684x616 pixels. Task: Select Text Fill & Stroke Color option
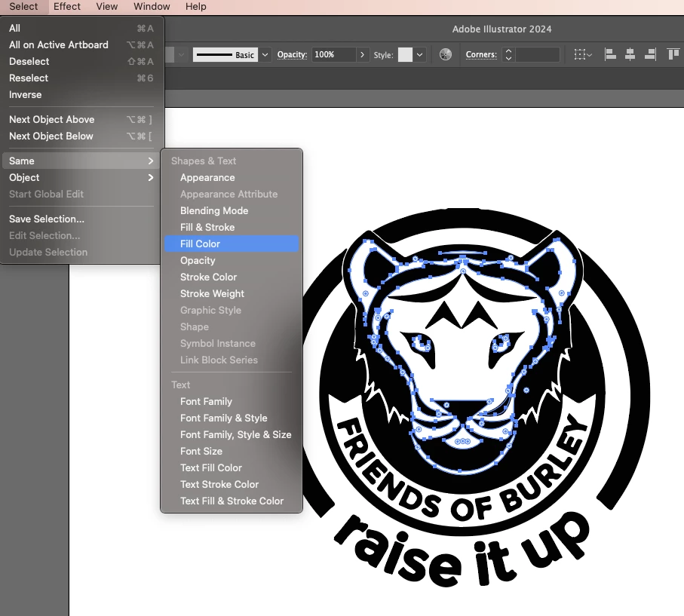coord(232,501)
